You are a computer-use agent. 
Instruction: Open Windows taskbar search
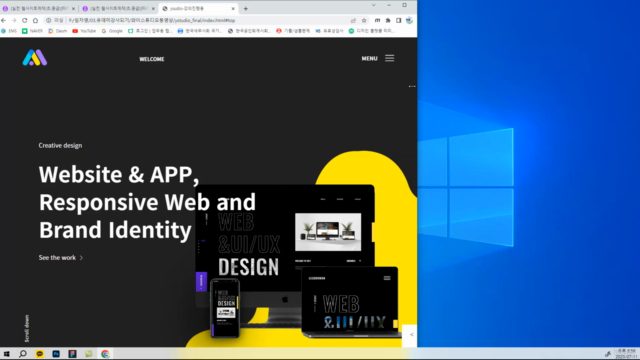click(x=23, y=354)
